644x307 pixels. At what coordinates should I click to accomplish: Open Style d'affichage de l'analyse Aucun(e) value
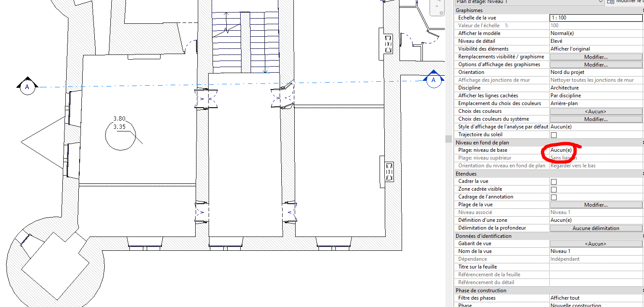tap(596, 127)
